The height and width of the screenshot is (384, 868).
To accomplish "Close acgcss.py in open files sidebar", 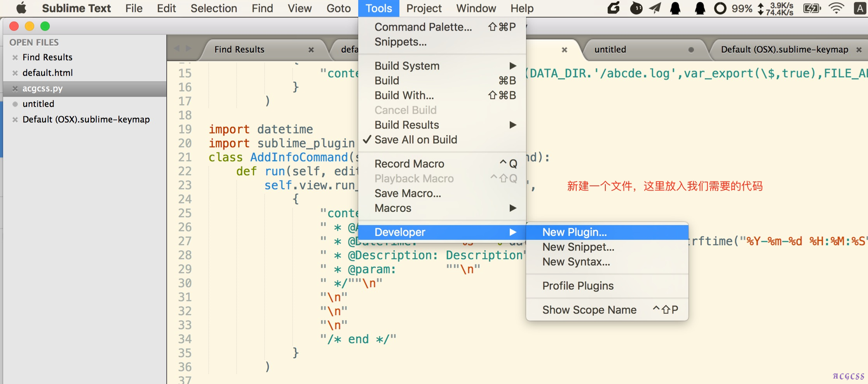I will 15,89.
